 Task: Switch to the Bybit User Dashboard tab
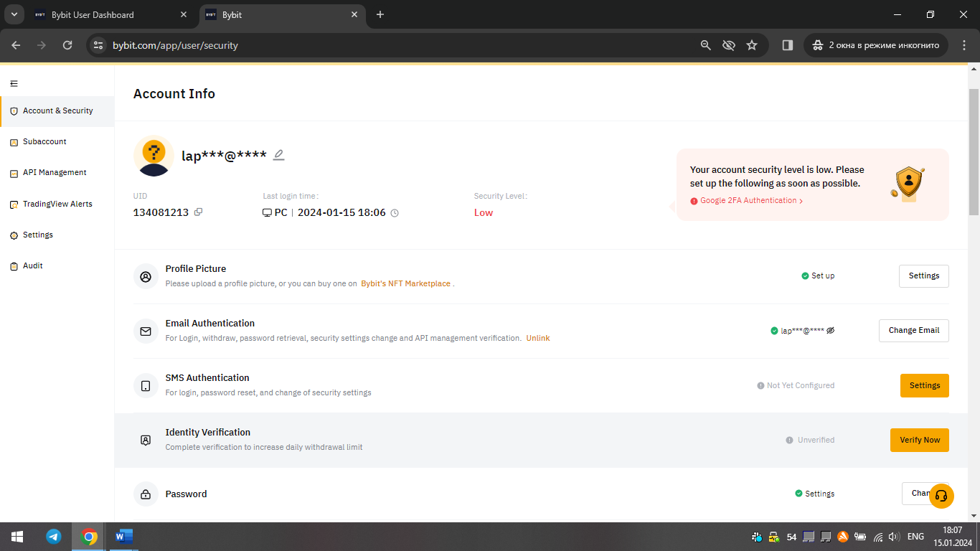[x=112, y=14]
